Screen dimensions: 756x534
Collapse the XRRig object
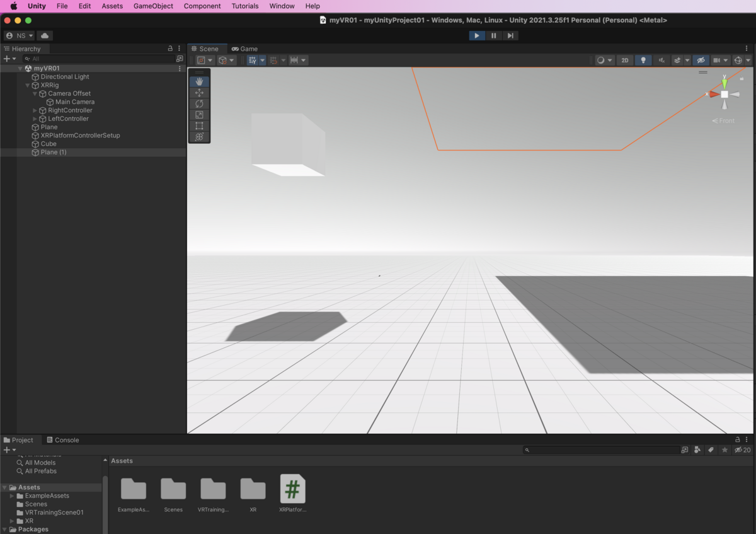click(x=27, y=85)
